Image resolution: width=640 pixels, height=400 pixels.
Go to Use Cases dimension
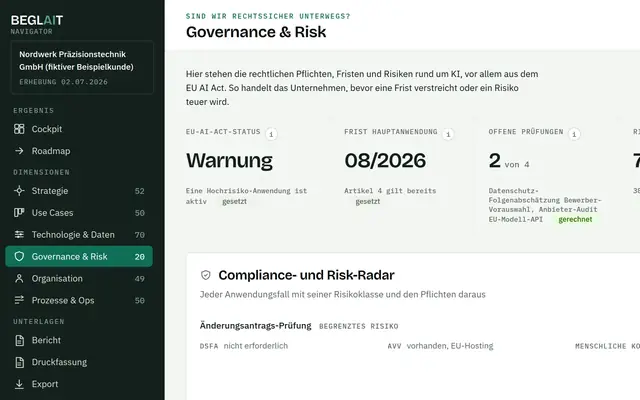pos(79,213)
